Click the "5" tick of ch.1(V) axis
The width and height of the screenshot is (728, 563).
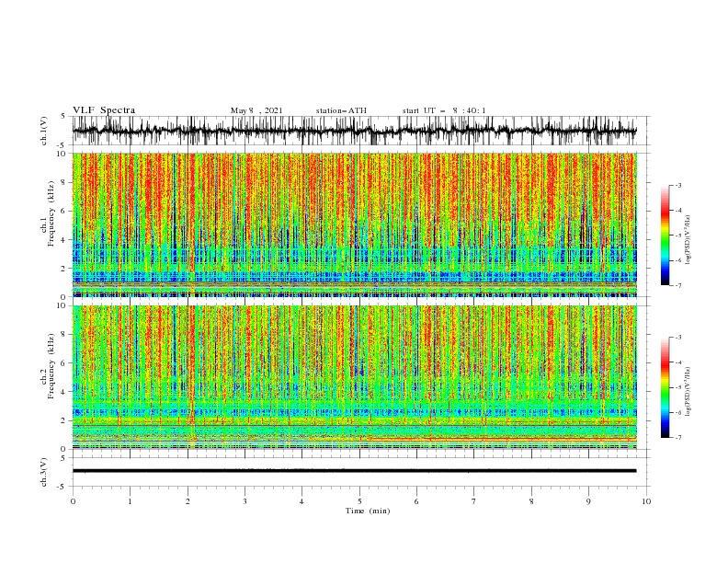pos(64,117)
